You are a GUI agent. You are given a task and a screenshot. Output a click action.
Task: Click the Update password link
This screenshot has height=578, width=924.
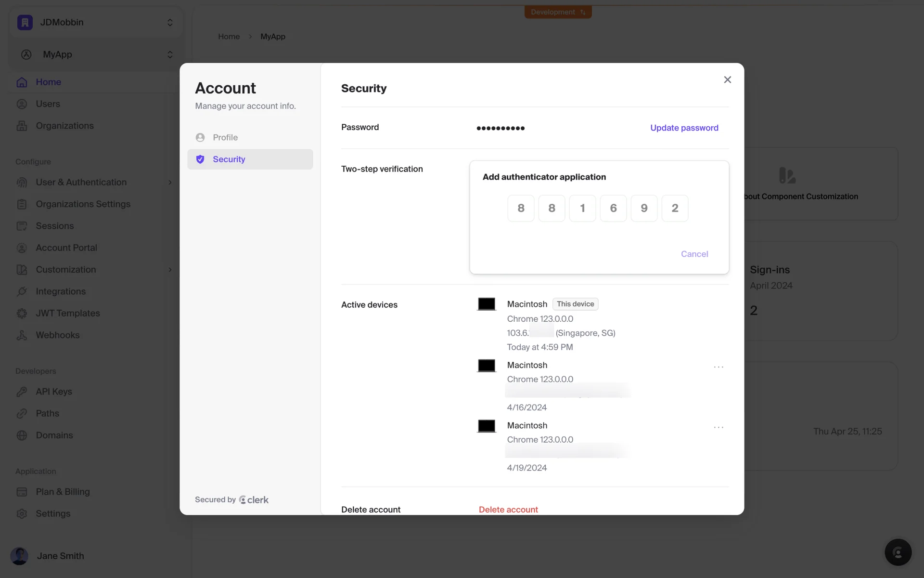[684, 128]
